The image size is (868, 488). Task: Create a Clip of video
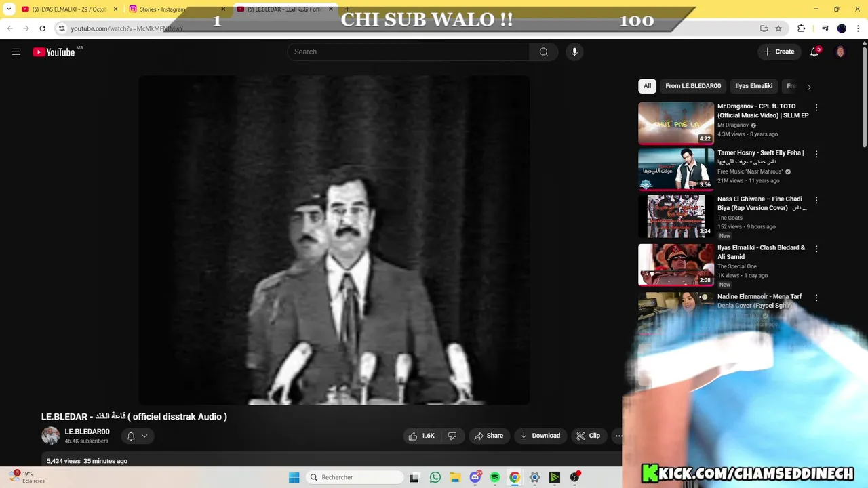click(588, 436)
